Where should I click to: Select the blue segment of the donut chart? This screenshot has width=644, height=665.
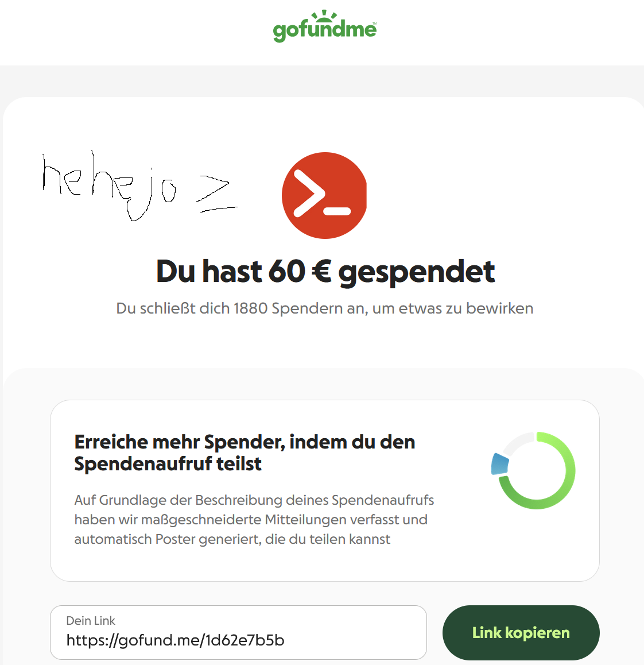tap(500, 464)
